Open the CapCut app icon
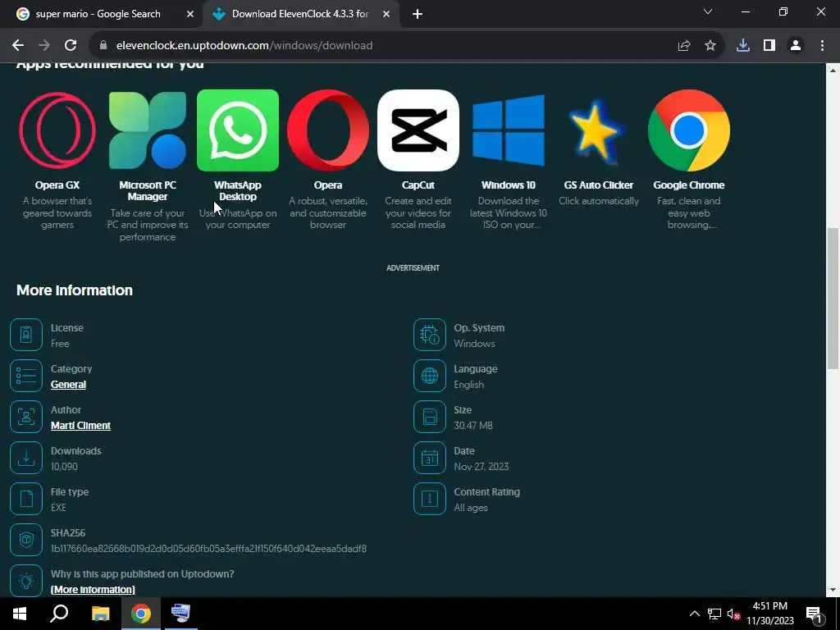Image resolution: width=840 pixels, height=630 pixels. (418, 130)
